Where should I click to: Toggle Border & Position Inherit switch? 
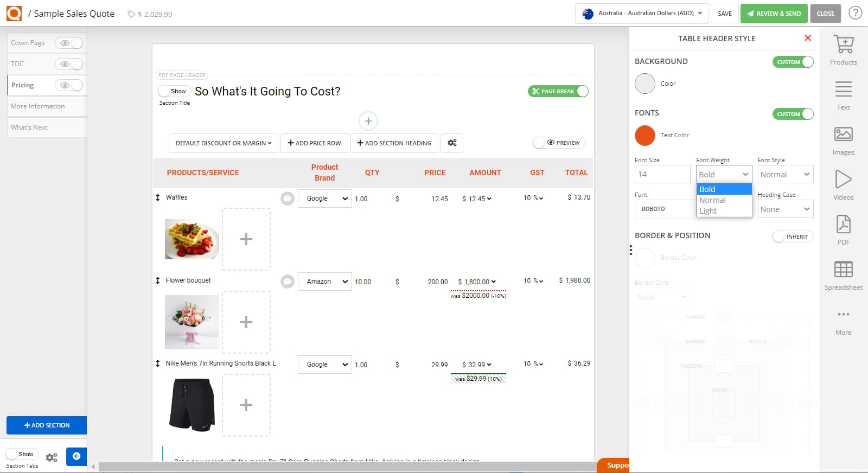(x=793, y=237)
